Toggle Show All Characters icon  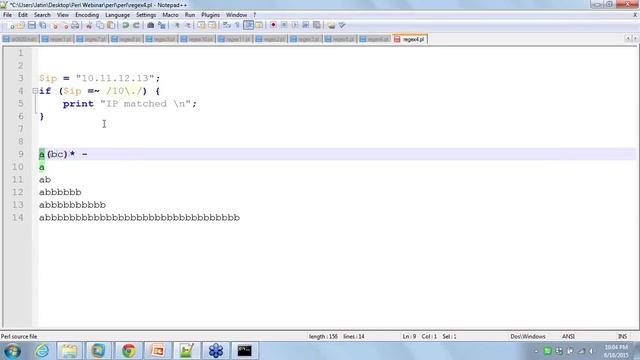(x=237, y=25)
